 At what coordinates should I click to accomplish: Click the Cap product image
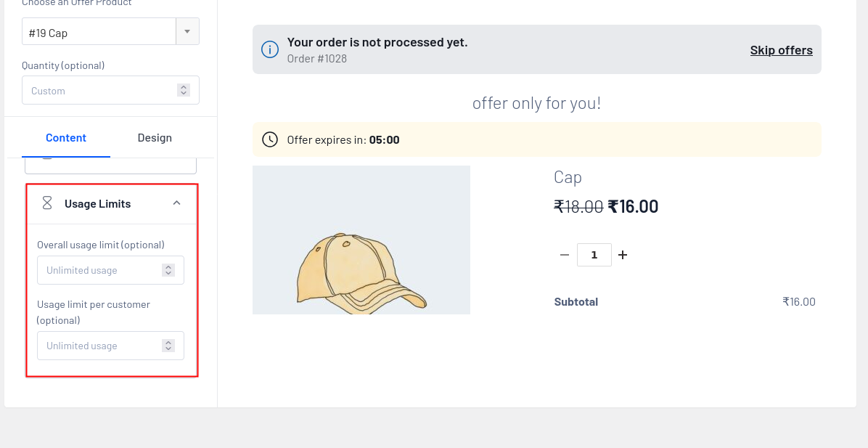coord(361,240)
